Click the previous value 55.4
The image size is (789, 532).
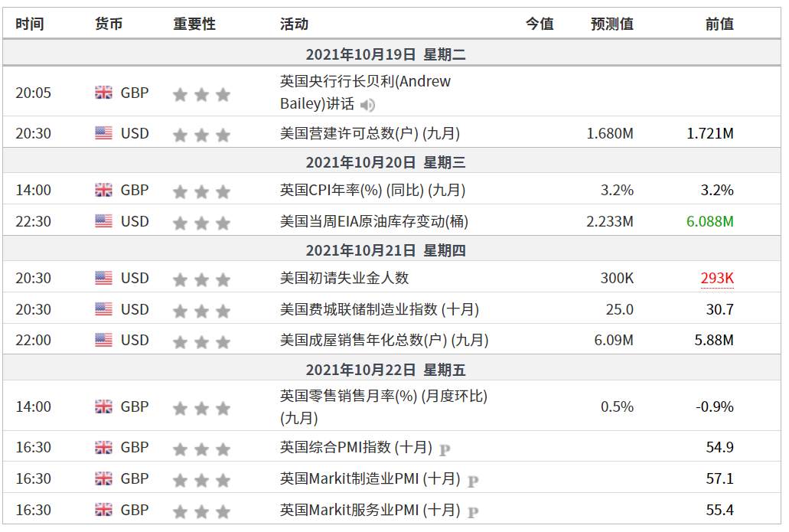719,509
